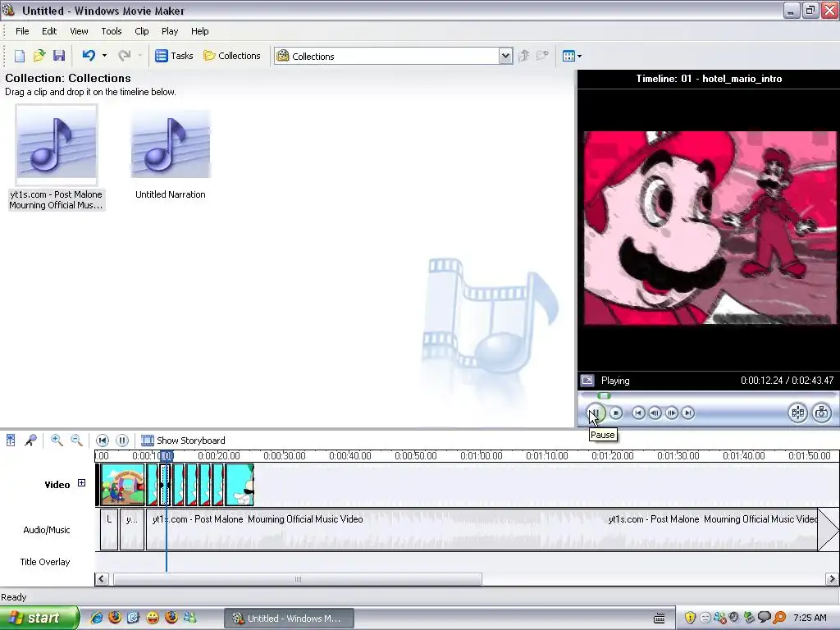The height and width of the screenshot is (630, 840).
Task: Click the timeline scroll right arrow
Action: point(832,579)
